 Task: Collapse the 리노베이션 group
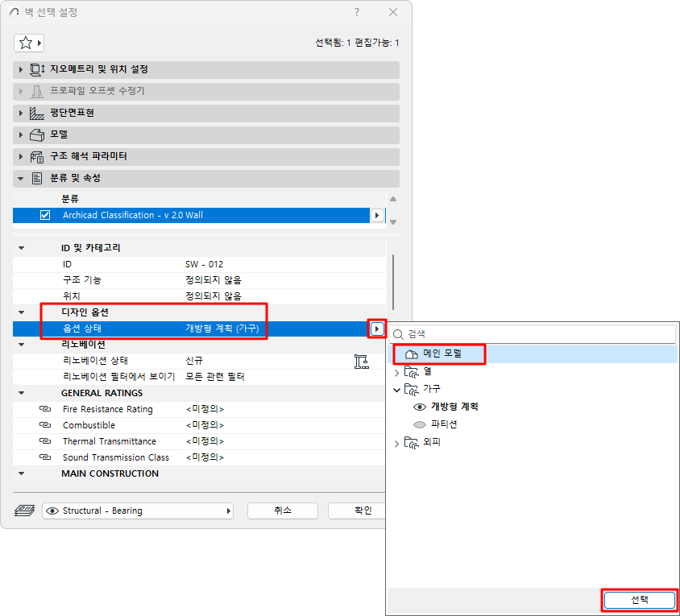[21, 345]
